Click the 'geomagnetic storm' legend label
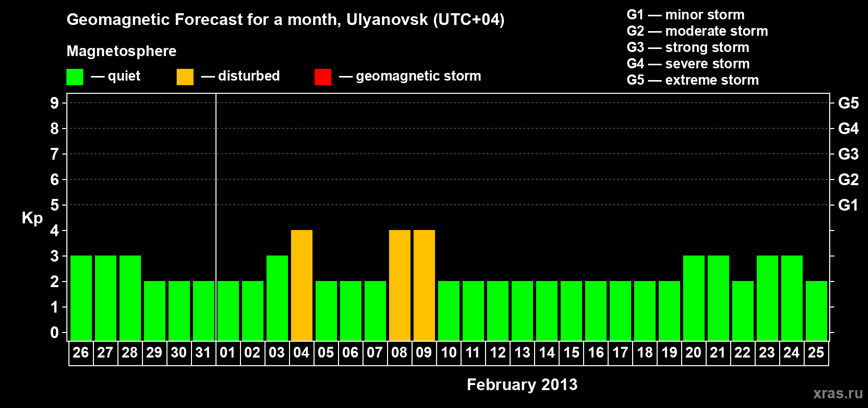This screenshot has height=408, width=868. pyautogui.click(x=419, y=76)
